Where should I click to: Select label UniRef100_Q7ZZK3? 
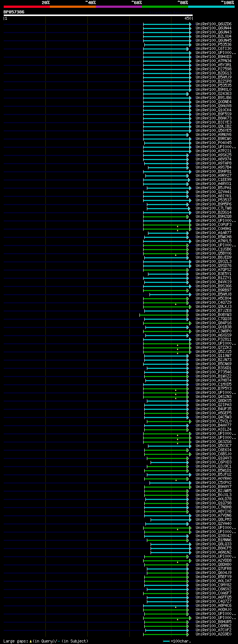(213, 348)
